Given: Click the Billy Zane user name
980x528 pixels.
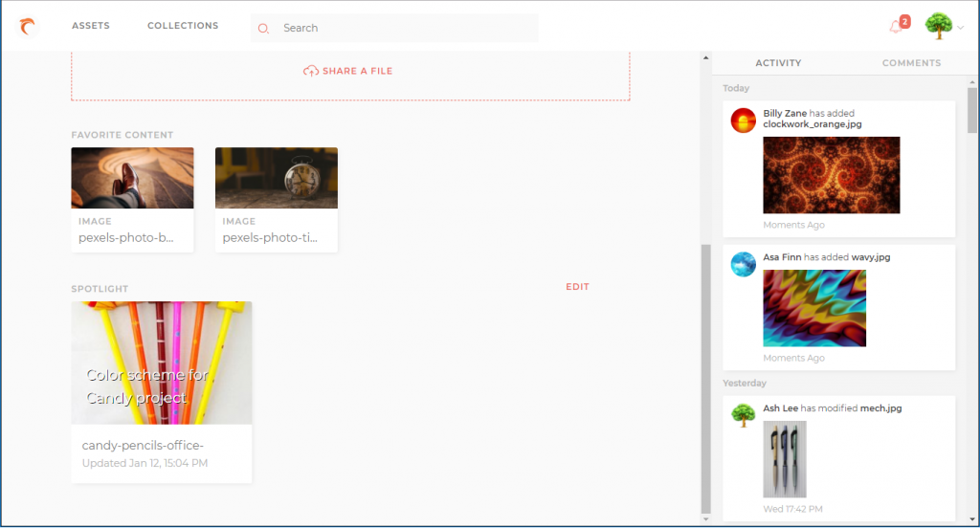Looking at the screenshot, I should tap(785, 113).
